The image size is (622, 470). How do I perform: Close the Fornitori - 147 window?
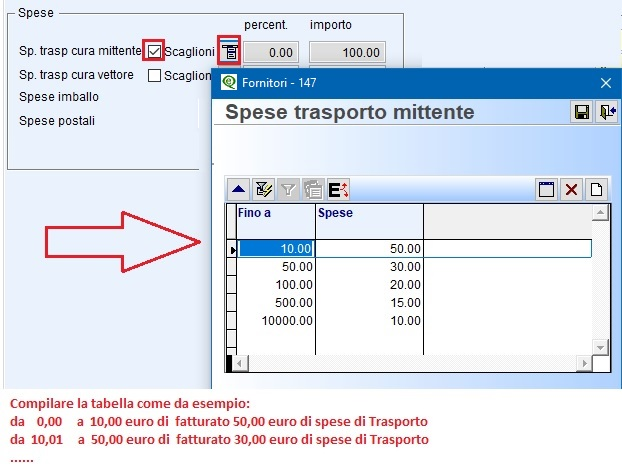[x=606, y=83]
